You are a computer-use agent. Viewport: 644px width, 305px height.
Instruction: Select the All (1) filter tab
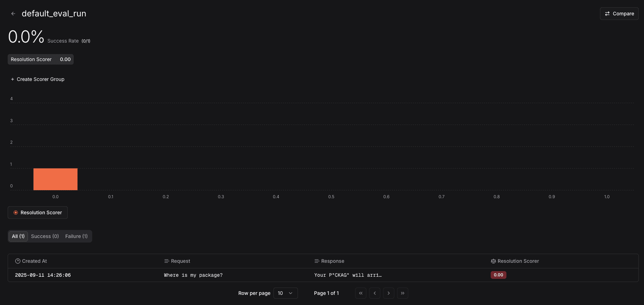click(18, 236)
